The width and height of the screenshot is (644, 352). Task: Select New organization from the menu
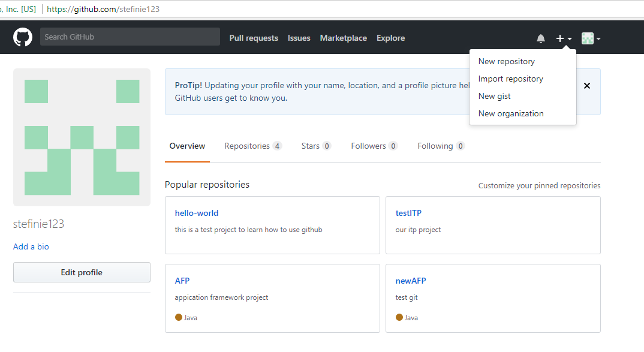click(510, 113)
